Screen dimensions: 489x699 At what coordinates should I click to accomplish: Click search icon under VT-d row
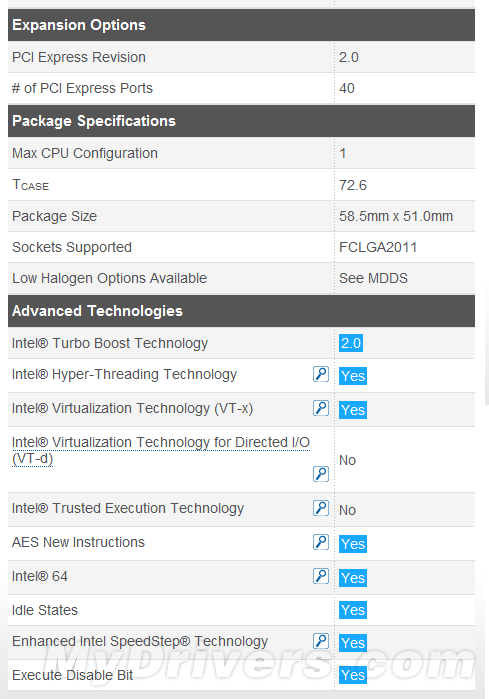tap(321, 474)
